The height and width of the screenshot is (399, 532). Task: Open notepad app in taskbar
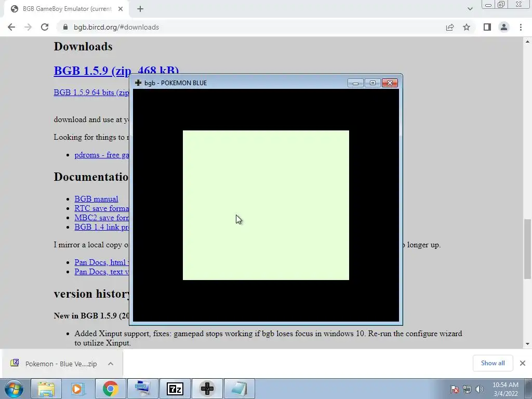(x=239, y=389)
